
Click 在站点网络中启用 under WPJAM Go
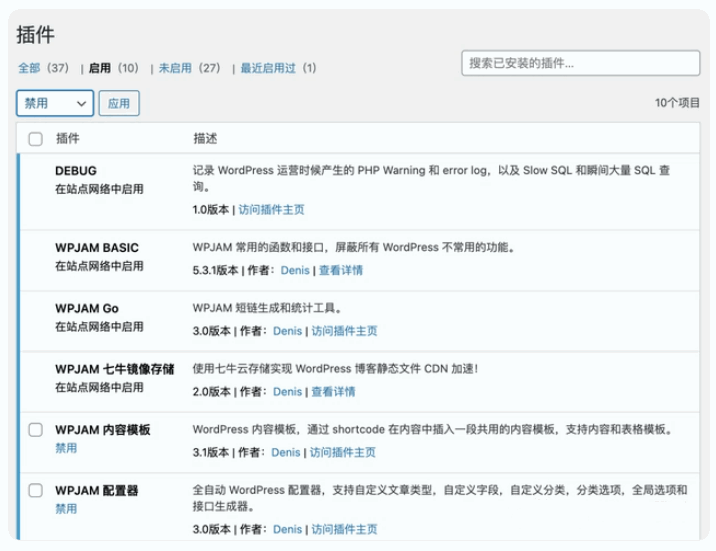(x=99, y=327)
